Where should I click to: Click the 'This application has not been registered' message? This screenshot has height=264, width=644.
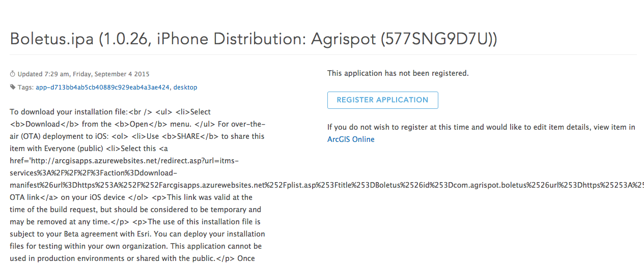398,73
